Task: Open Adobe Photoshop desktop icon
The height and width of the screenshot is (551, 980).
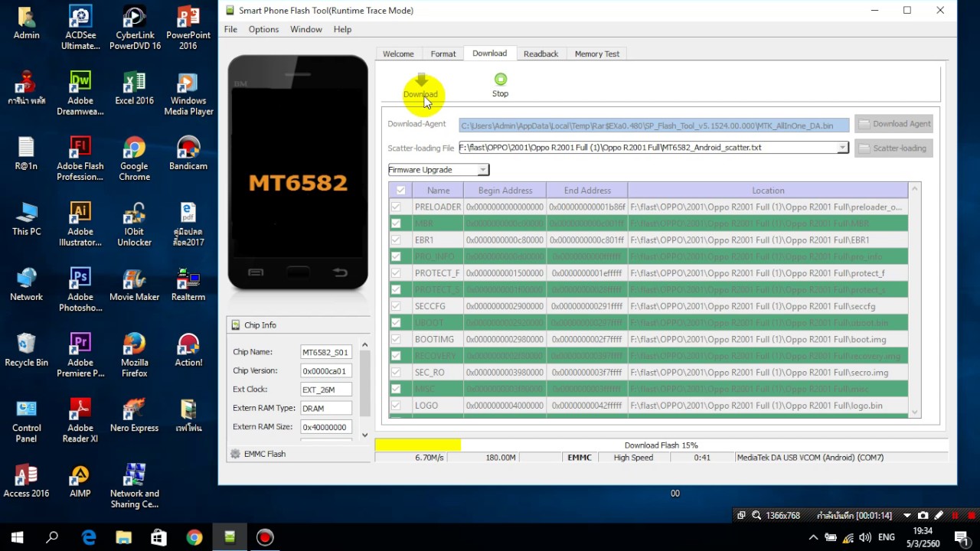Action: (x=80, y=289)
